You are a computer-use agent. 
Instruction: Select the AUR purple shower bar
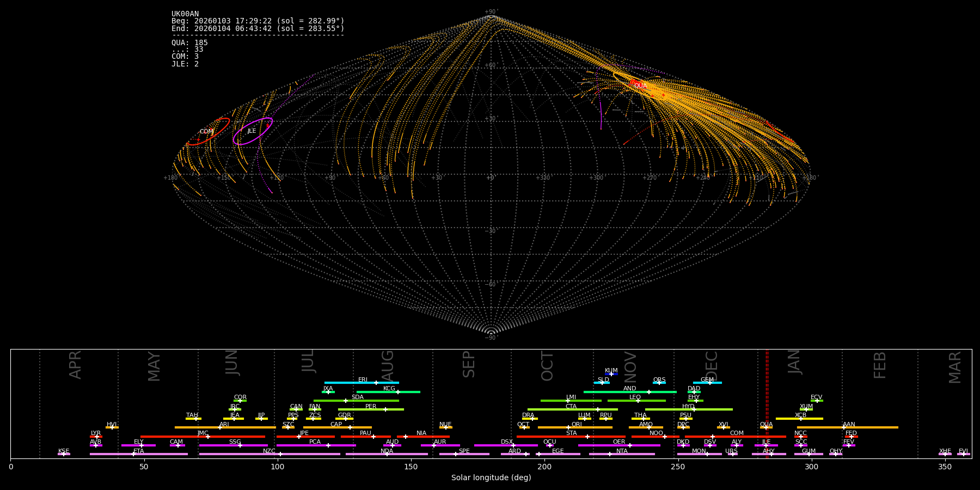pyautogui.click(x=440, y=445)
